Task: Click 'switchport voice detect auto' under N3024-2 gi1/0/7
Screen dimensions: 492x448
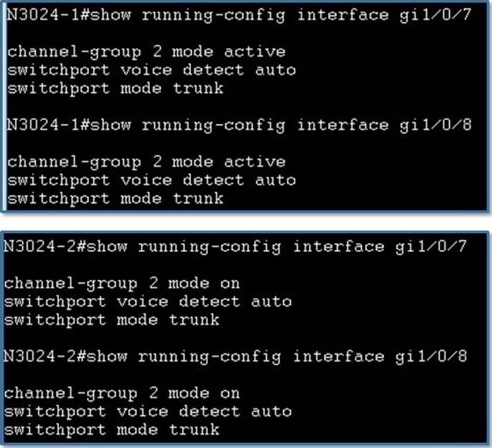Action: 148,302
